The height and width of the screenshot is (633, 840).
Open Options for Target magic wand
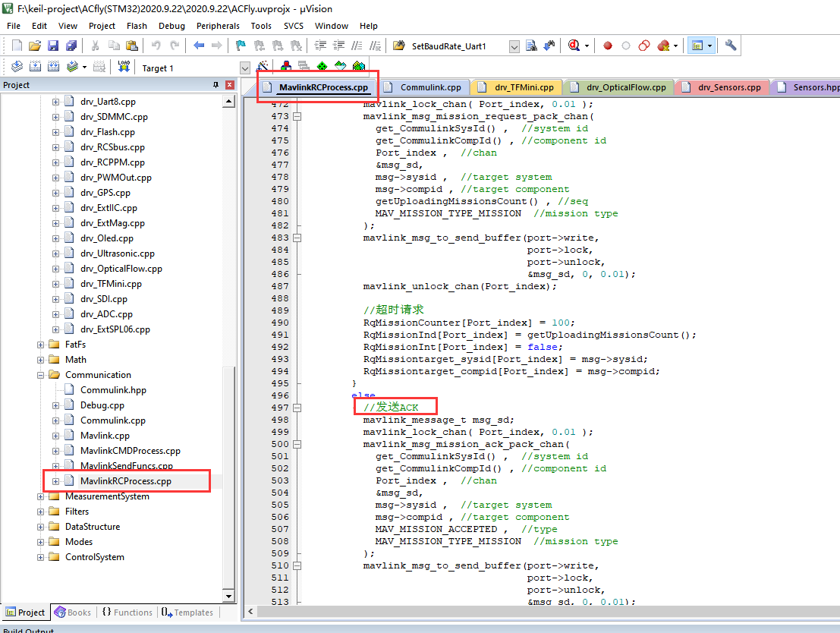click(x=263, y=67)
